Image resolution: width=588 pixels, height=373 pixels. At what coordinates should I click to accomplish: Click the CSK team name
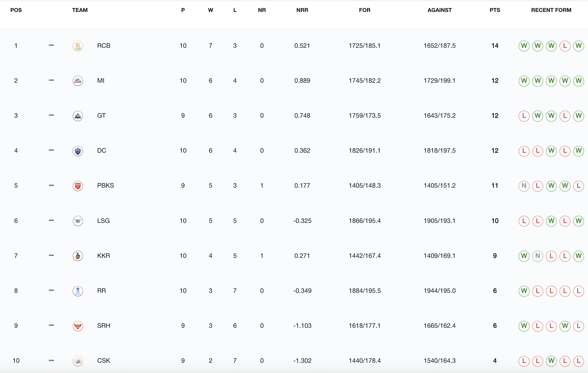tap(103, 361)
